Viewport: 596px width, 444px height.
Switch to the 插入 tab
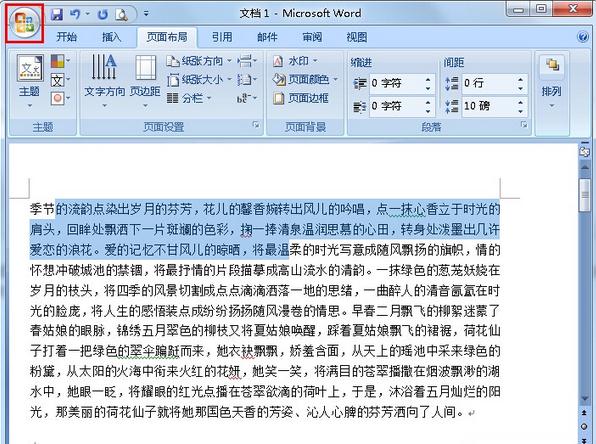coord(111,37)
